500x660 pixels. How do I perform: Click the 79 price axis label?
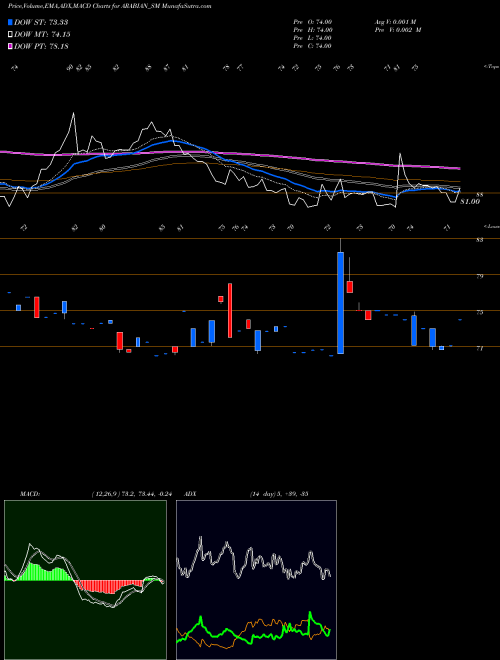click(480, 276)
